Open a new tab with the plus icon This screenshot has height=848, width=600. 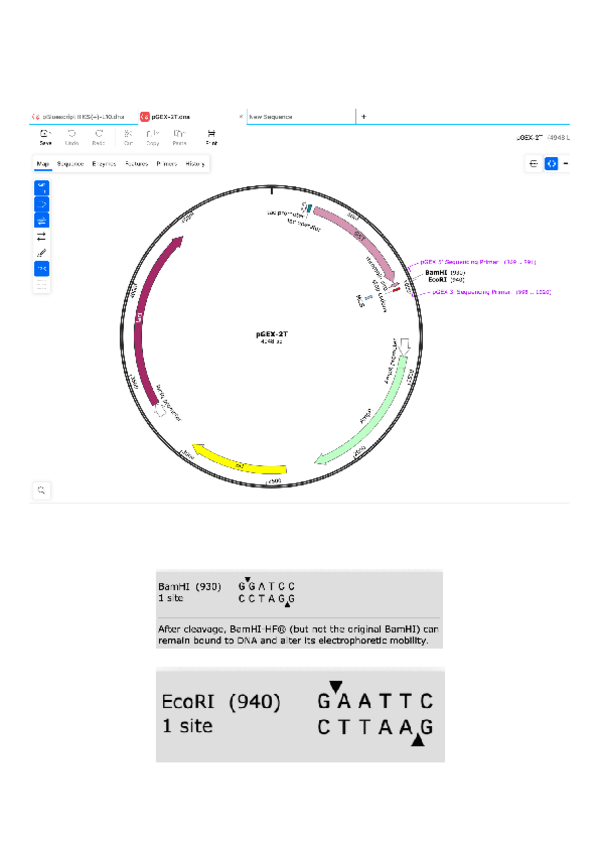click(x=364, y=116)
